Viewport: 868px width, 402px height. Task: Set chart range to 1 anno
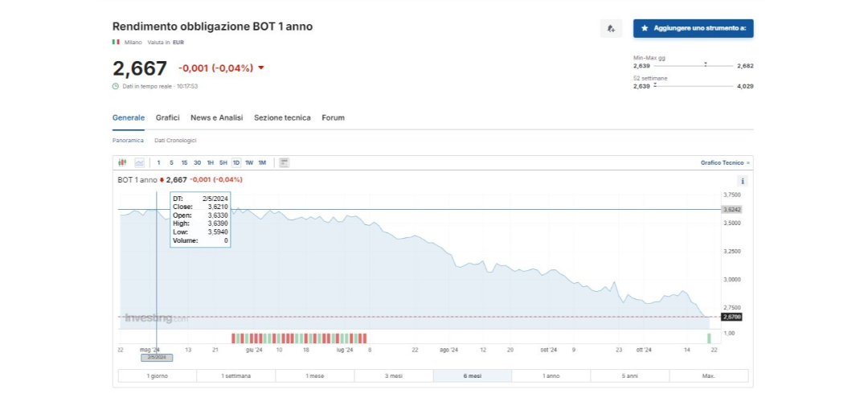pyautogui.click(x=551, y=375)
